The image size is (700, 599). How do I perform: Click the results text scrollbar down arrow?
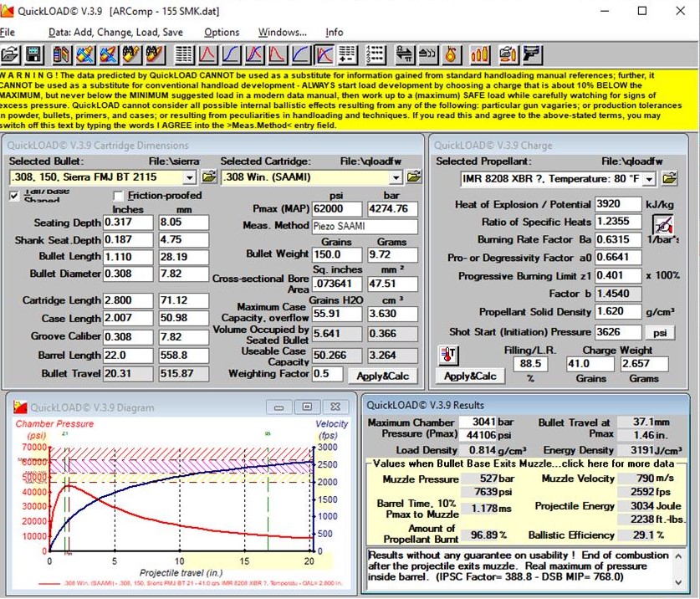[x=678, y=582]
